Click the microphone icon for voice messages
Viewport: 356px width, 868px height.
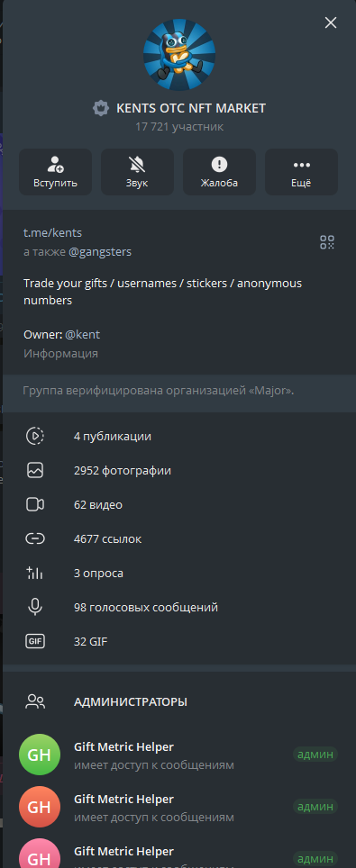tap(35, 607)
